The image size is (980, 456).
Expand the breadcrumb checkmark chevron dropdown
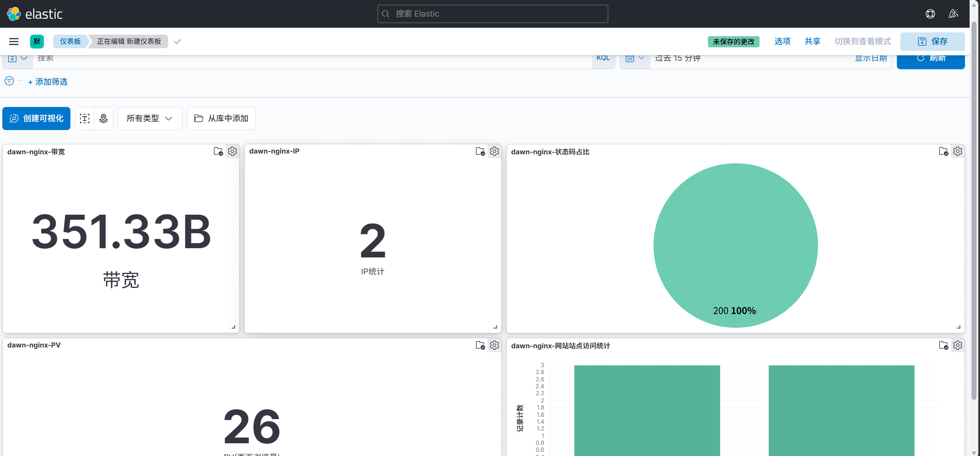pyautogui.click(x=177, y=42)
